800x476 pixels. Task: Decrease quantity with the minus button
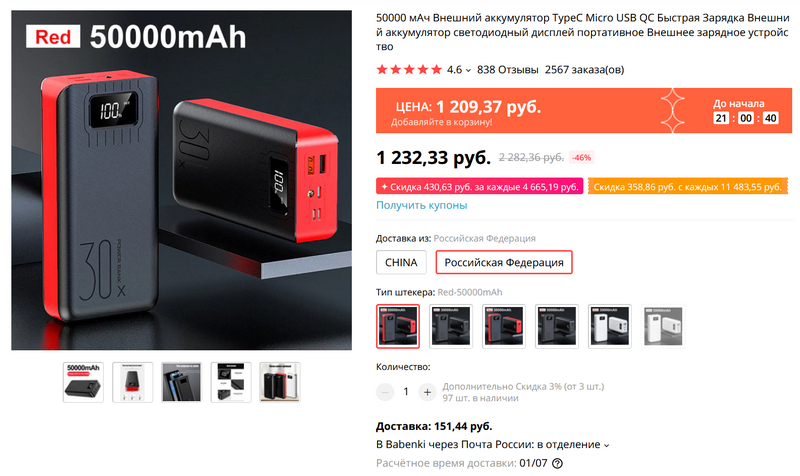tap(385, 392)
